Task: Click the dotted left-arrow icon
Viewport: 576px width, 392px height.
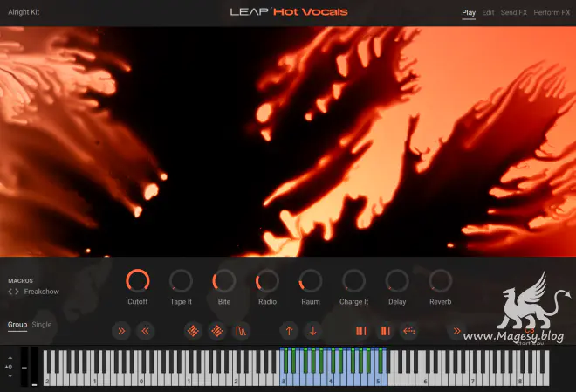Action: click(x=408, y=331)
